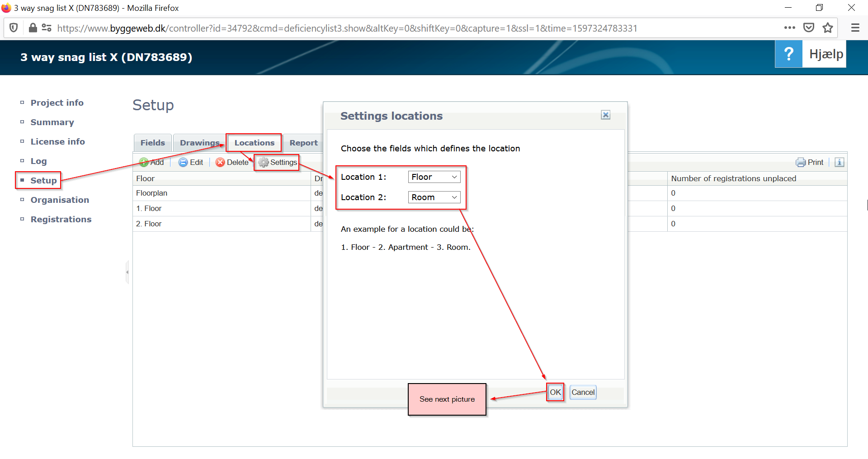The image size is (868, 459).
Task: Open Project info in the sidebar
Action: [x=57, y=103]
